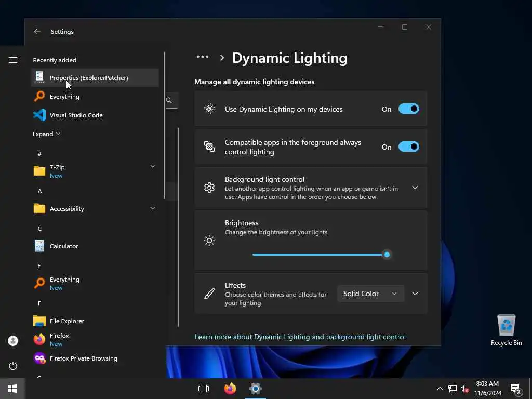Image resolution: width=532 pixels, height=399 pixels.
Task: Open Visual Studio Code from Start menu
Action: [95, 115]
